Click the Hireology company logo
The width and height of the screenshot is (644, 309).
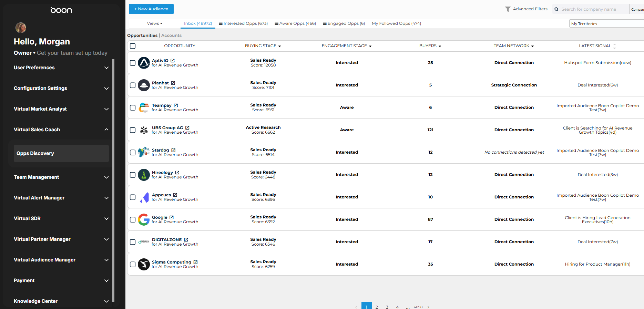[x=144, y=175]
